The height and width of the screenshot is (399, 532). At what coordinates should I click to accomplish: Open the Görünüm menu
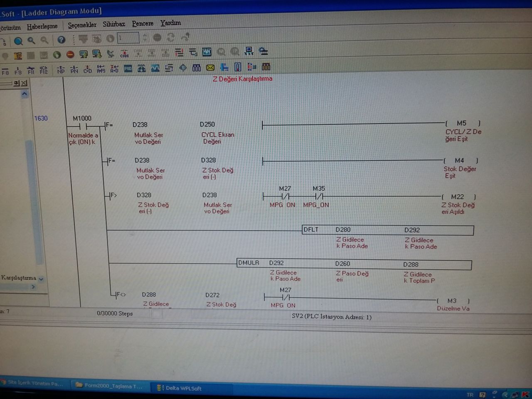click(10, 28)
